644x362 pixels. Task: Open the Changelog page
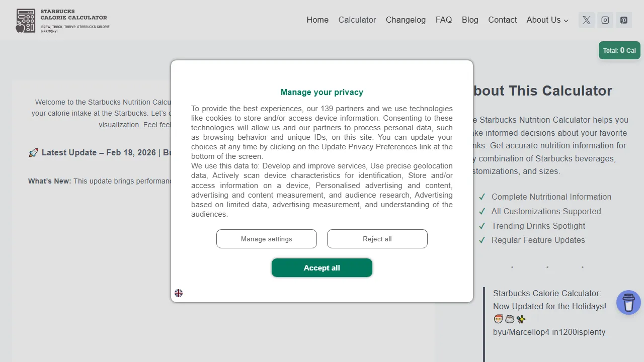[406, 20]
